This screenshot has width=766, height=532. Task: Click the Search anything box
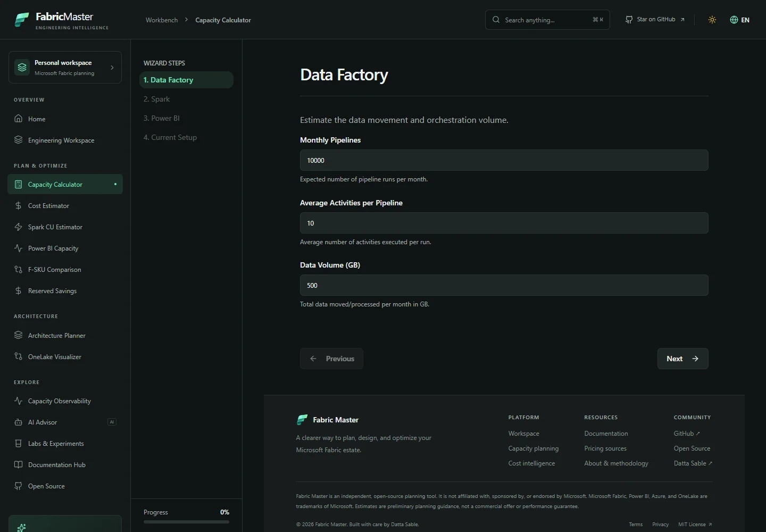point(547,20)
